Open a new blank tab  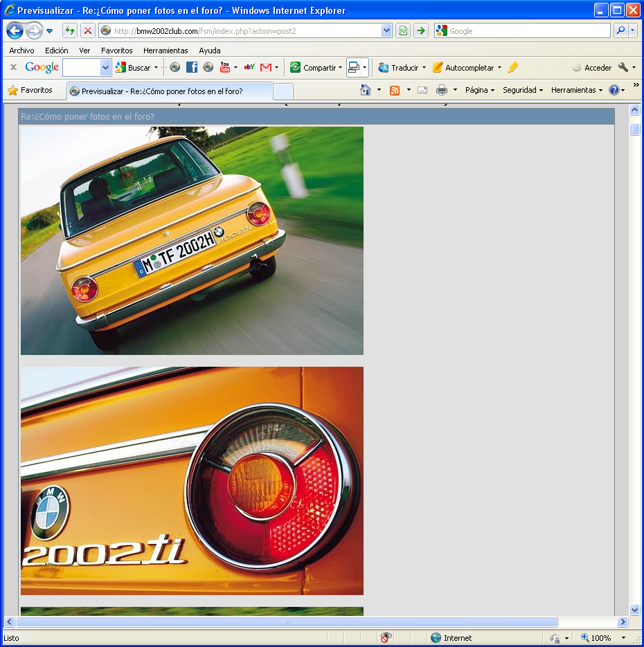[x=283, y=91]
